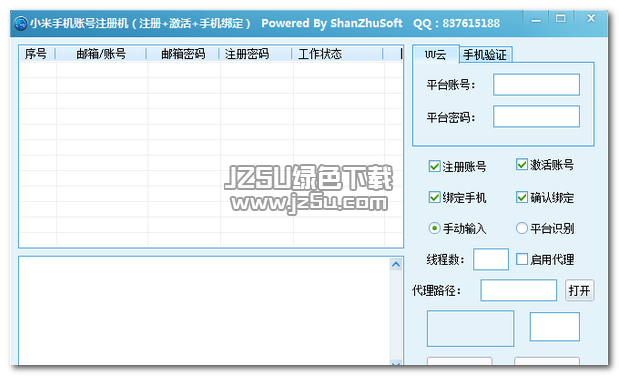Click the 工作状态 column header
The width and height of the screenshot is (619, 376).
click(338, 54)
